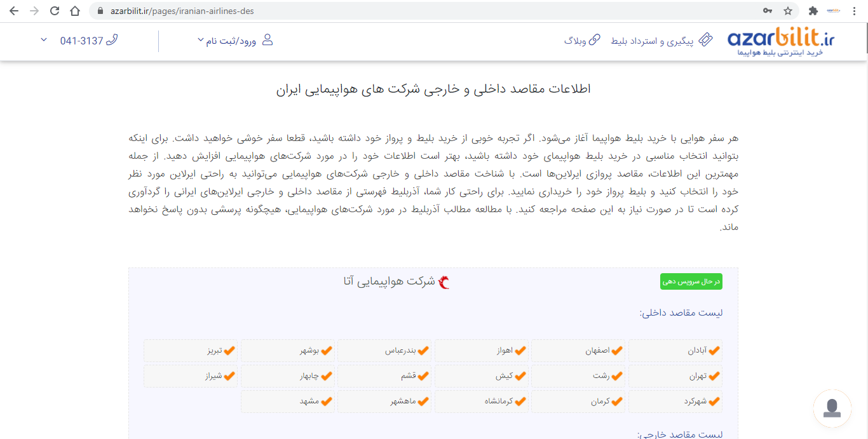Open the browser extensions puzzle icon
The width and height of the screenshot is (868, 439).
(x=813, y=11)
